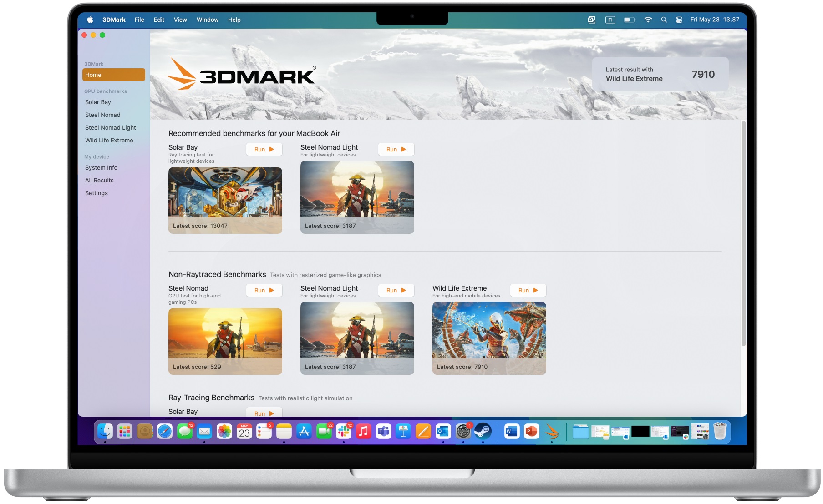Open Launchpad in the Dock
Screen dimensions: 823x504
coord(125,431)
